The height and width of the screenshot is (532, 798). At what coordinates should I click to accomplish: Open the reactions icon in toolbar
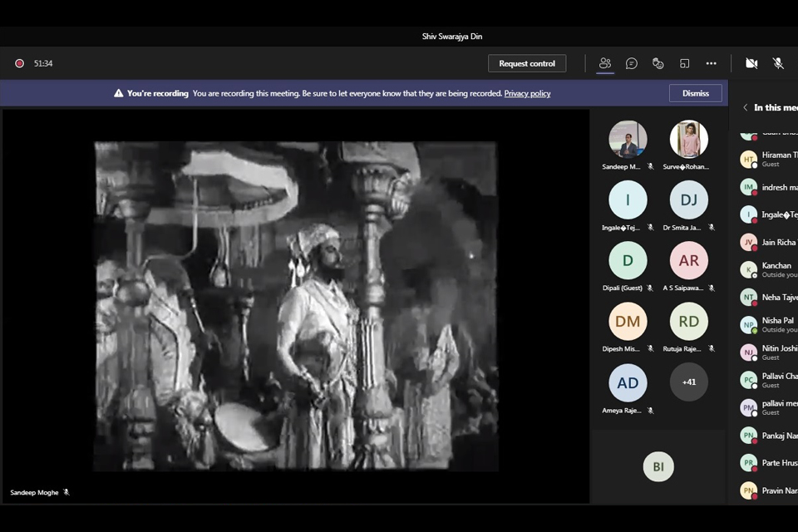(658, 64)
